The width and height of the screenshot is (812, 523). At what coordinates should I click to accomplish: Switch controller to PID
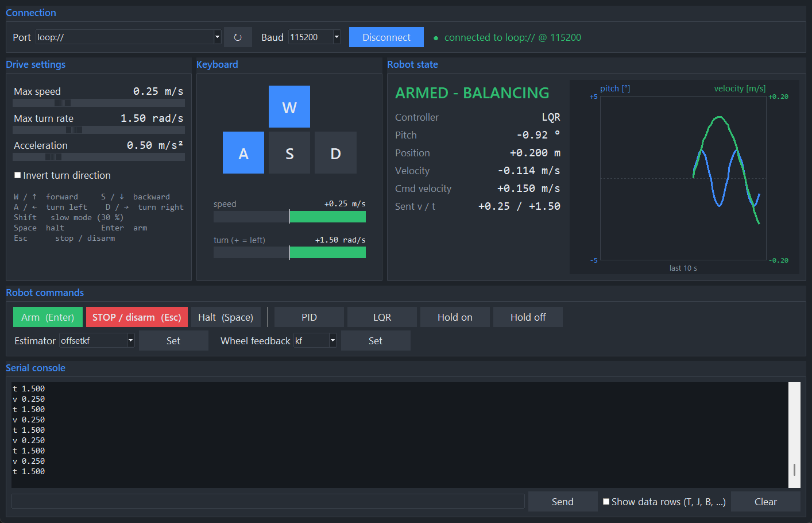pos(309,317)
